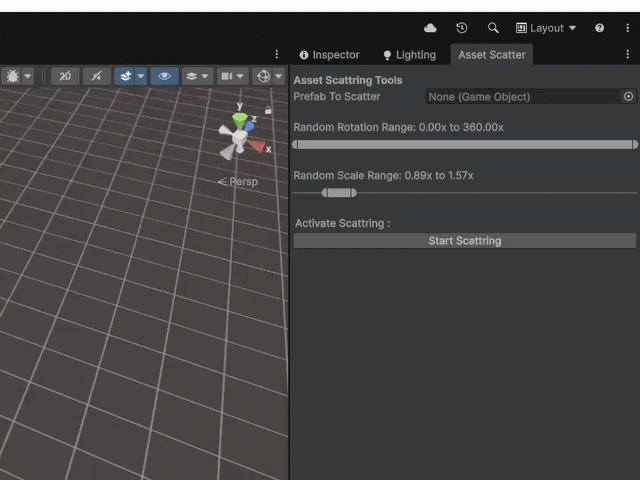The image size is (640, 480).
Task: Open the Scene view three-dot options menu
Action: click(277, 54)
